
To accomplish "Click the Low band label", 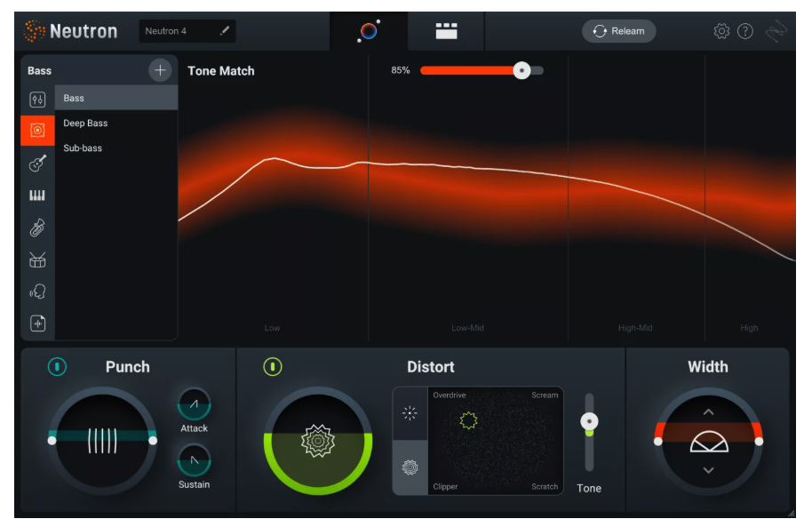I will click(272, 328).
